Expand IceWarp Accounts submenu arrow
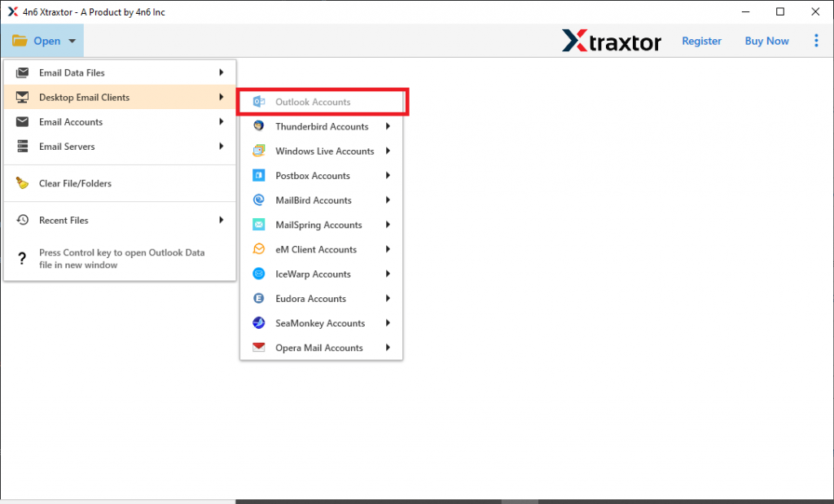 (x=388, y=274)
